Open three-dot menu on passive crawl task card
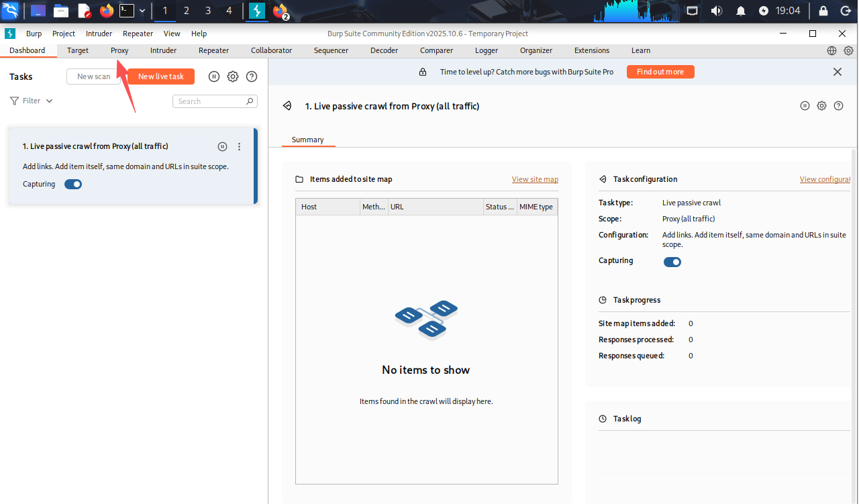The image size is (859, 504). click(240, 146)
